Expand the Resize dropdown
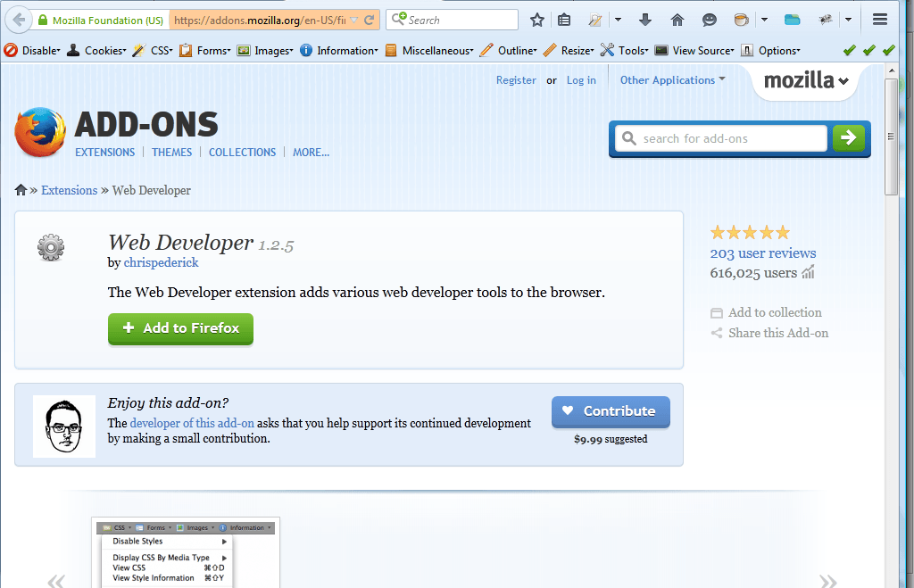This screenshot has height=588, width=914. click(569, 51)
